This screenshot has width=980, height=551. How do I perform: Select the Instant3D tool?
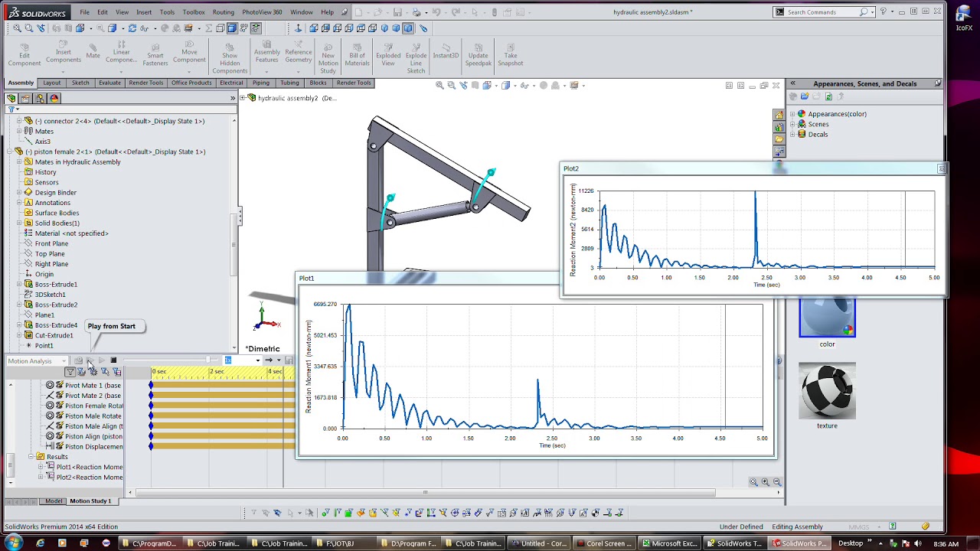(446, 51)
